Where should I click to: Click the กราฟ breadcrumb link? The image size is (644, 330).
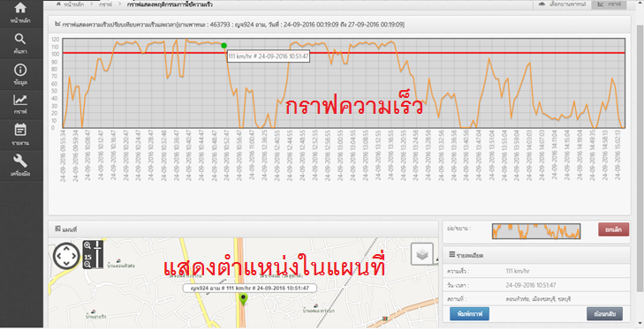(105, 4)
